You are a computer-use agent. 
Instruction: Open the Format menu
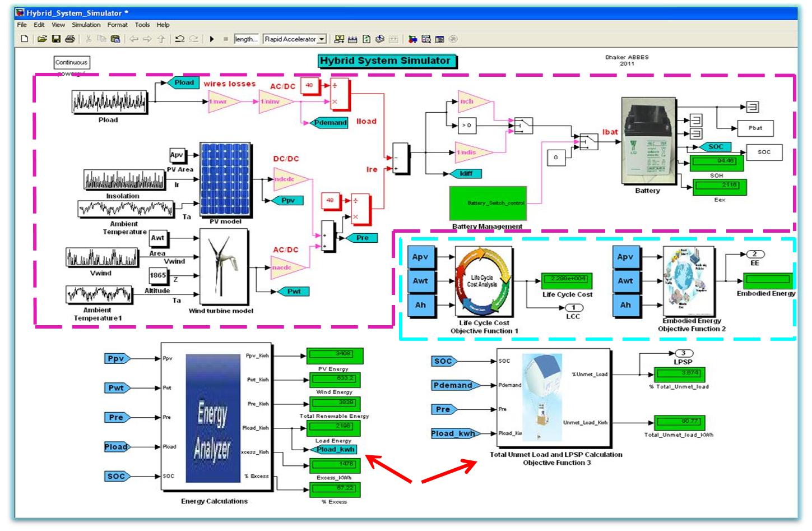pyautogui.click(x=117, y=25)
